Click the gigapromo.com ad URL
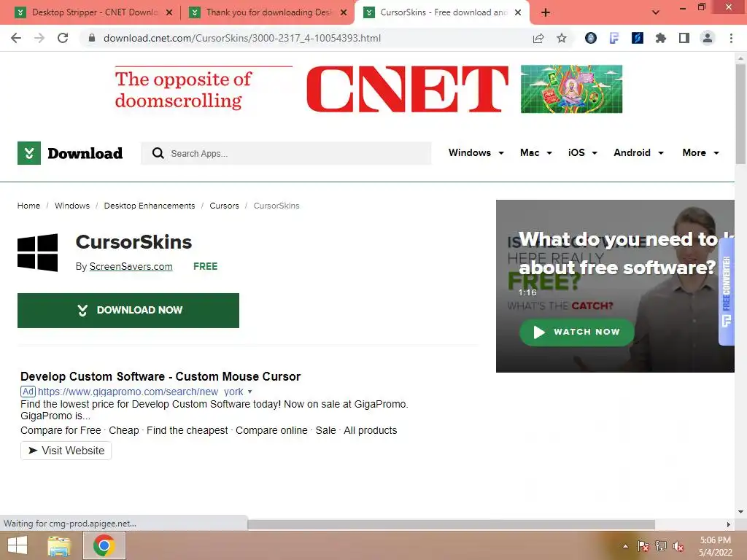 [x=141, y=392]
